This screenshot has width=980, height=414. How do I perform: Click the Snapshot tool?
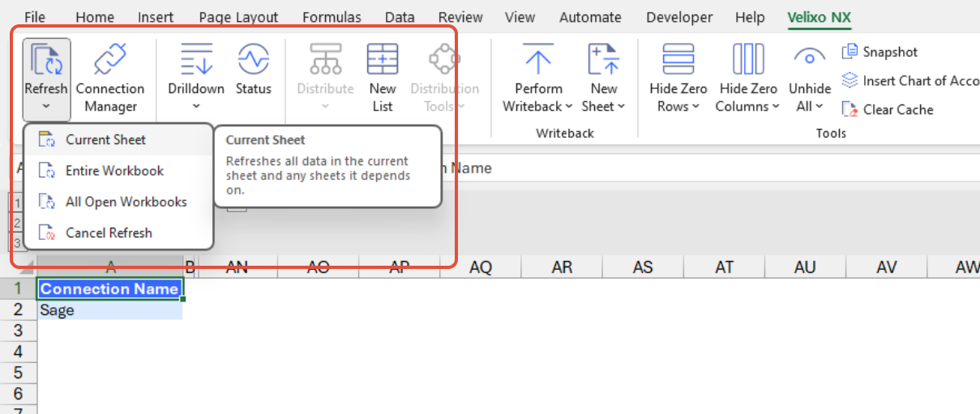point(879,52)
